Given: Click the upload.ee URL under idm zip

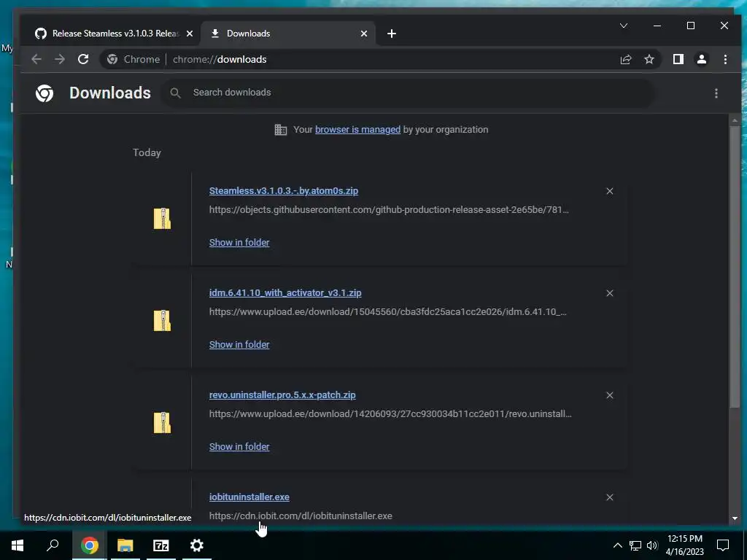Looking at the screenshot, I should pos(388,312).
